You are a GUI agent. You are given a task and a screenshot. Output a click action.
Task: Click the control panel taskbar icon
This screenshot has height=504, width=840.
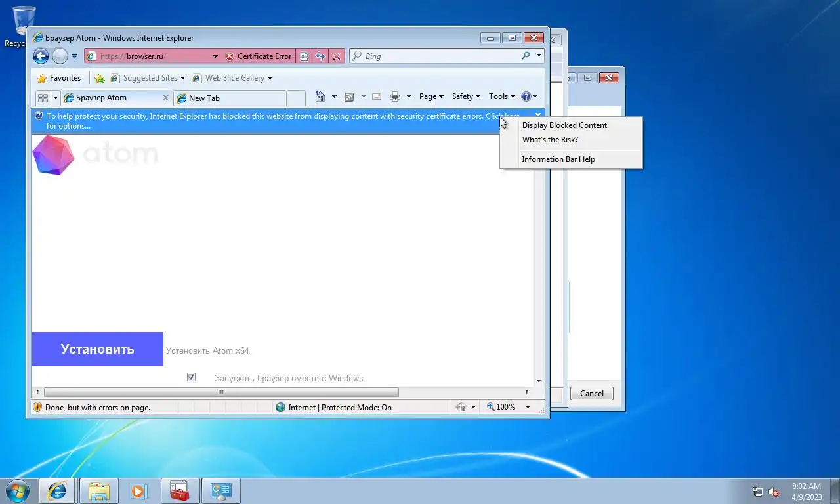tap(221, 491)
